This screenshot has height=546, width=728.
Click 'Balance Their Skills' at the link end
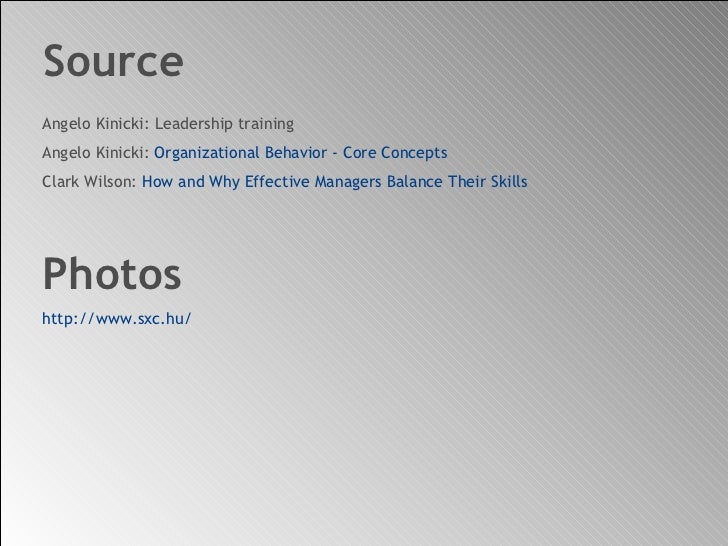click(x=457, y=183)
